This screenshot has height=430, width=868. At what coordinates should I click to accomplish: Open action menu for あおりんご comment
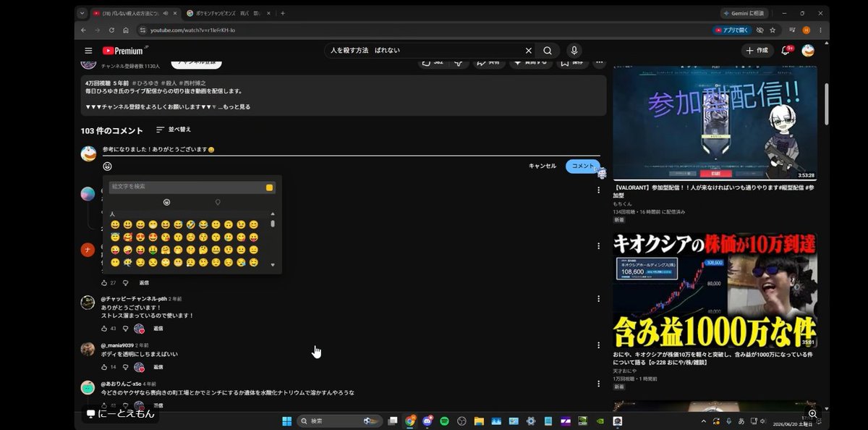[x=598, y=384]
